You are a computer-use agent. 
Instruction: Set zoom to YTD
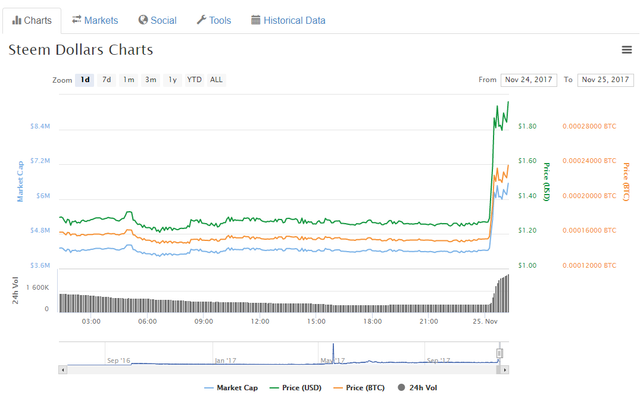pos(194,80)
